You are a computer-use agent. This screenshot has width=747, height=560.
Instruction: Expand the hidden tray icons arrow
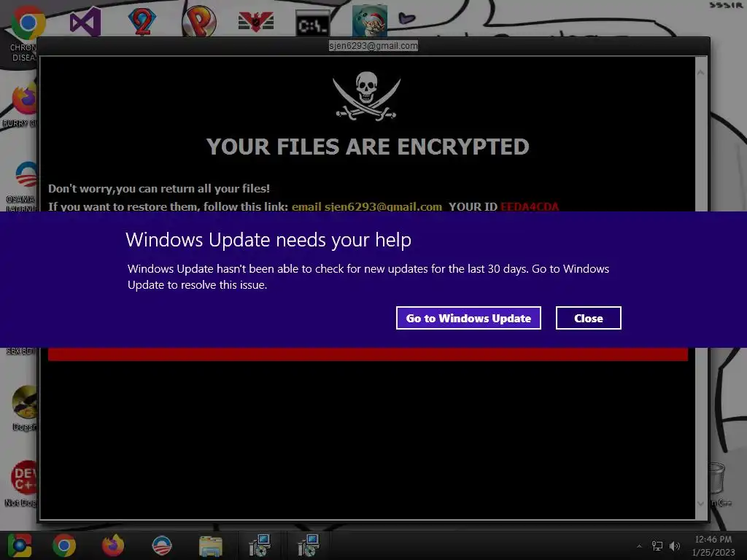(x=639, y=546)
